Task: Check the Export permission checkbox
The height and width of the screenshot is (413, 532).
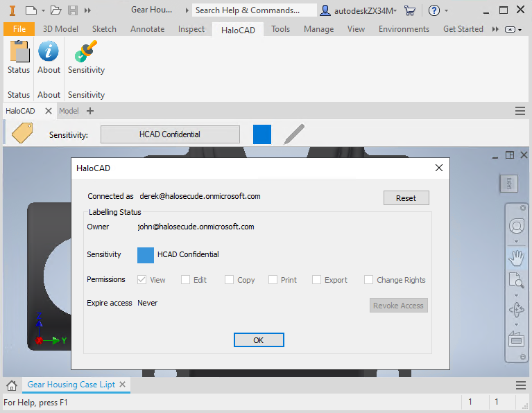Action: point(317,280)
